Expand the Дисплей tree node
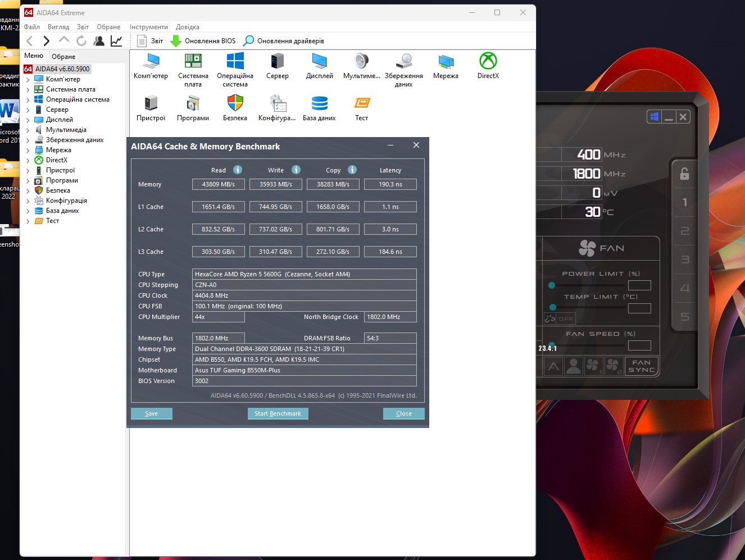Screen dimensions: 745x560 pos(28,120)
